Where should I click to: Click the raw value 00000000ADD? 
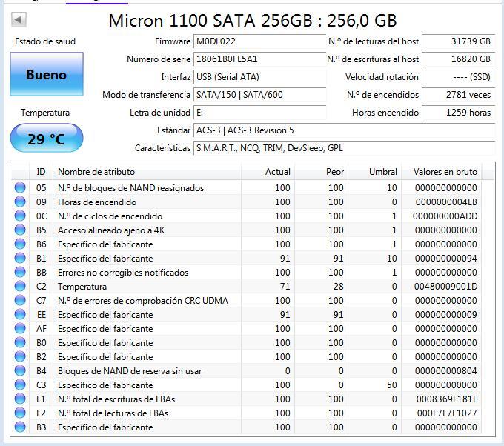coord(445,216)
